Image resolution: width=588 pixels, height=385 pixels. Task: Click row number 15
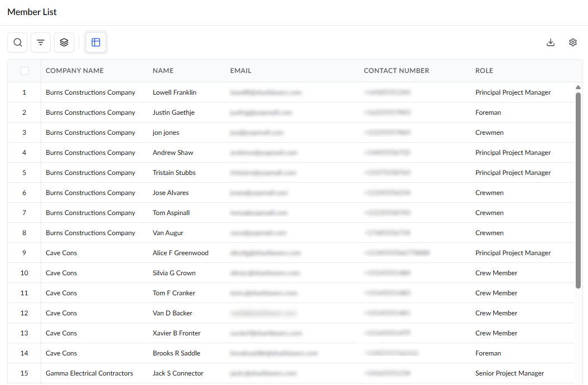[25, 373]
